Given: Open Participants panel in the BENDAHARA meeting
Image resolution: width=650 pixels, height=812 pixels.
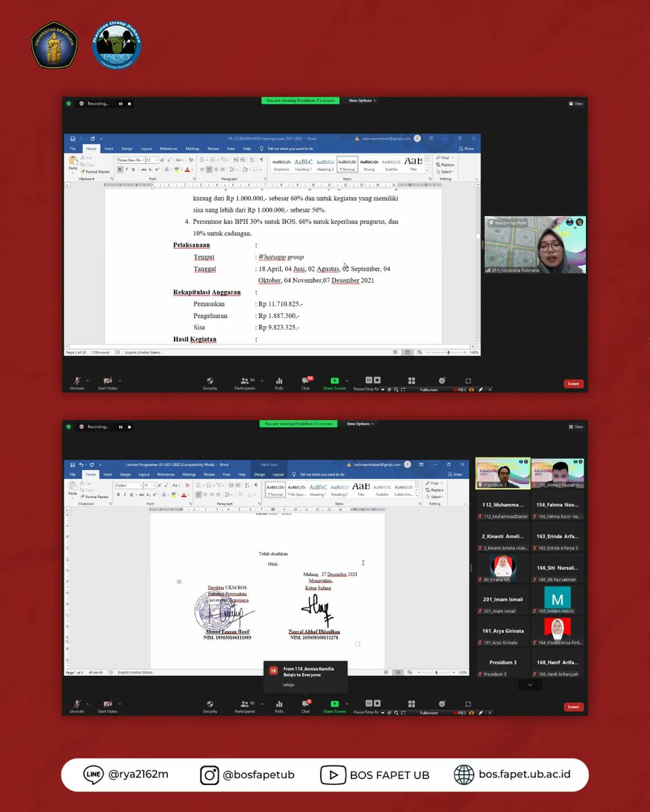Looking at the screenshot, I should click(x=245, y=384).
